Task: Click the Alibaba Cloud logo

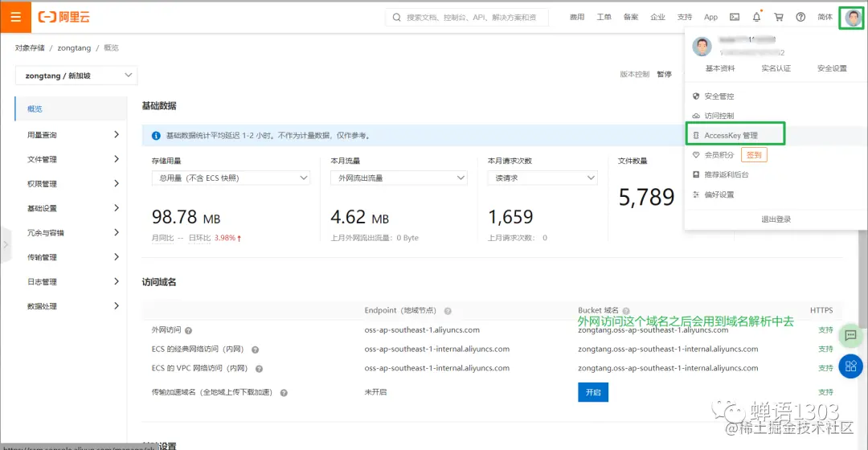Action: pos(63,17)
